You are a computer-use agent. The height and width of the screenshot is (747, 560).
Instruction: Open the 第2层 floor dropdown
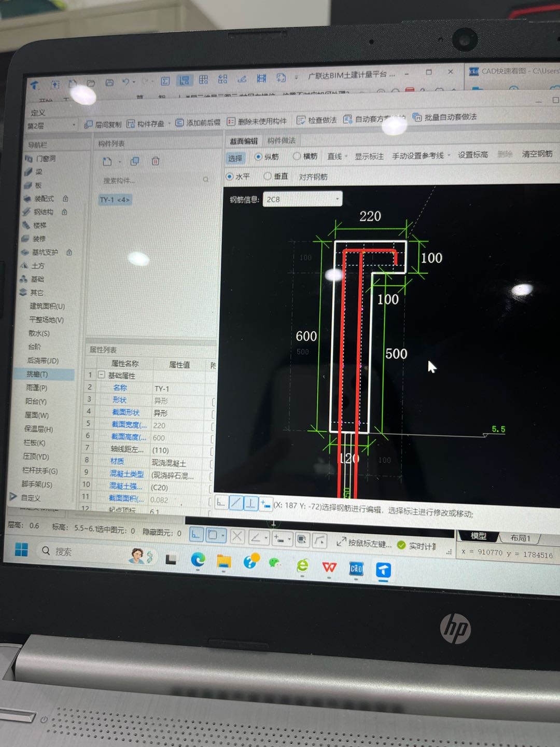click(51, 126)
